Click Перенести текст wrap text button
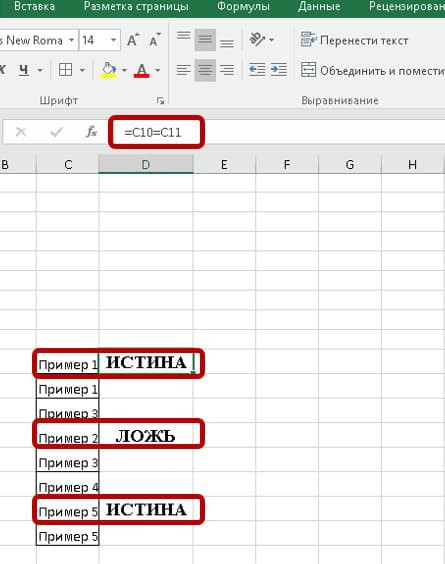 pos(354,40)
